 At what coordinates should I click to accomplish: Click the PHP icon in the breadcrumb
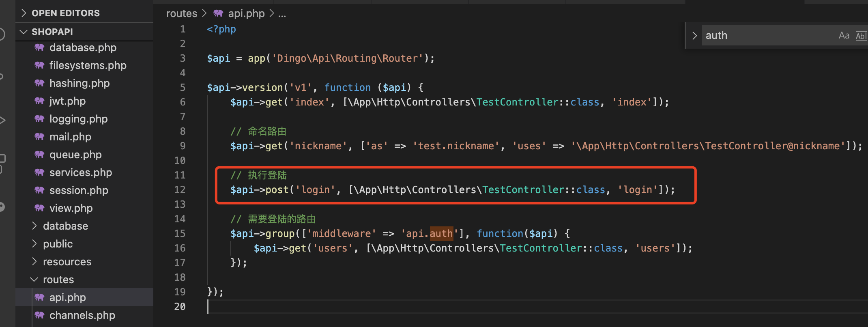[218, 13]
